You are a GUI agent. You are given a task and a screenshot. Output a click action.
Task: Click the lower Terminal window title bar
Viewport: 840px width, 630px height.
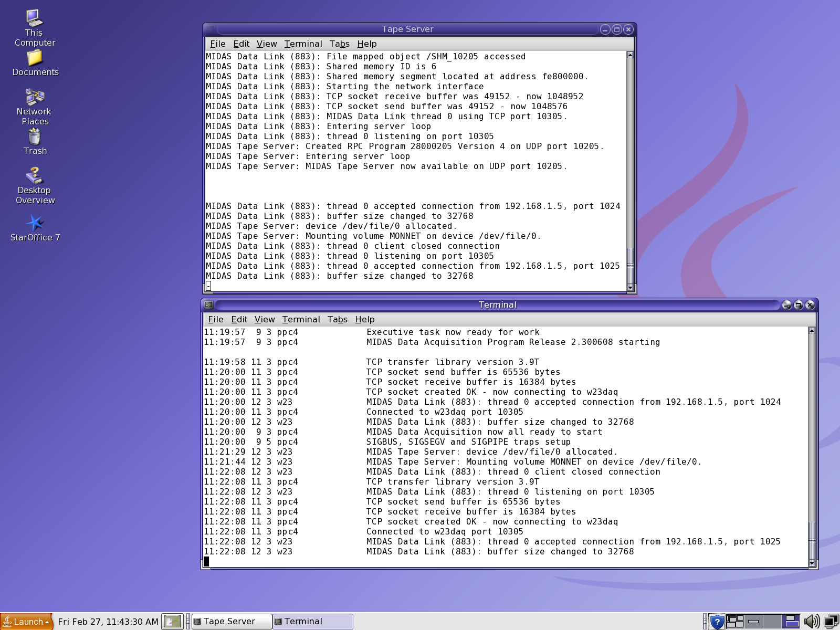click(497, 304)
